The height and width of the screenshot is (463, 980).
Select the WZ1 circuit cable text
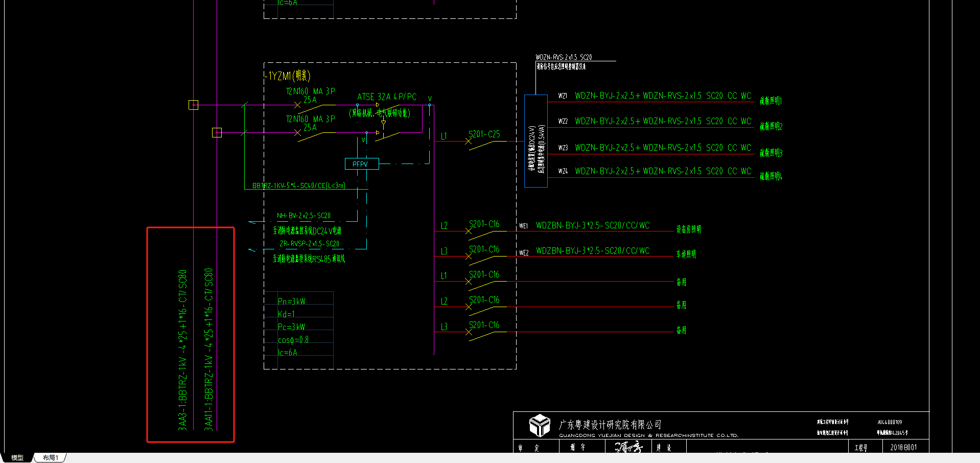pos(663,96)
